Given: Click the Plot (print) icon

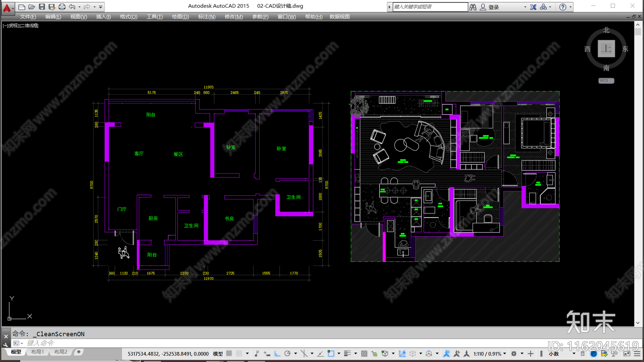Looking at the screenshot, I should click(x=62, y=7).
